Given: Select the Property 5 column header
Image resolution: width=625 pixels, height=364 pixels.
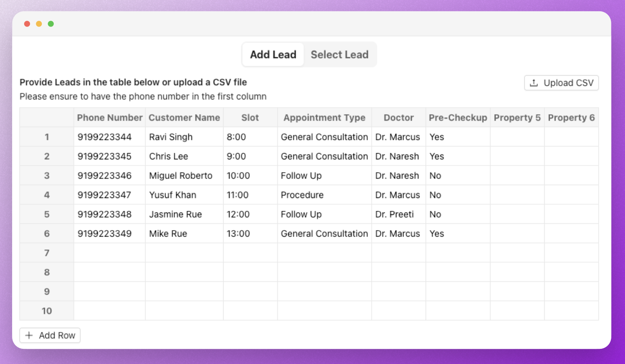Looking at the screenshot, I should tap(517, 118).
